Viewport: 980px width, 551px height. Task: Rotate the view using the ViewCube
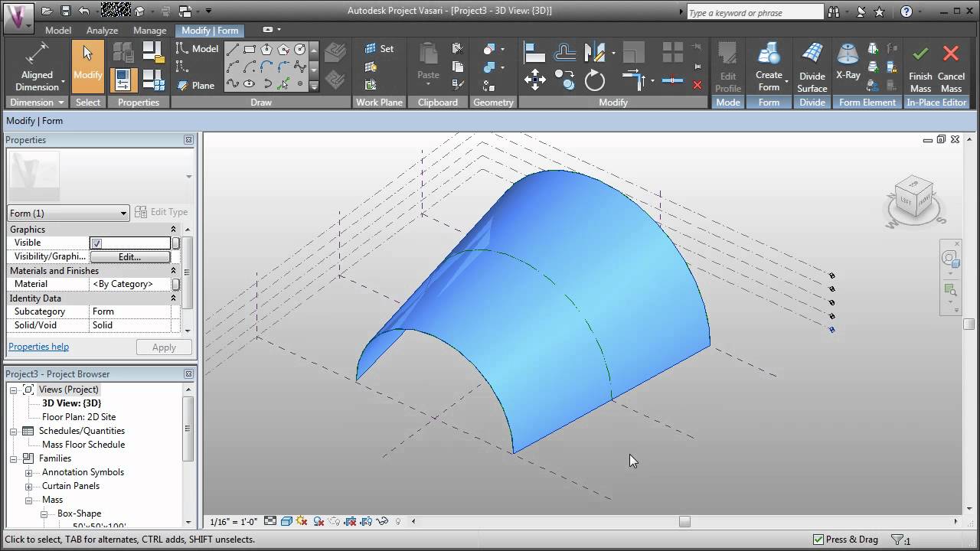coord(915,201)
